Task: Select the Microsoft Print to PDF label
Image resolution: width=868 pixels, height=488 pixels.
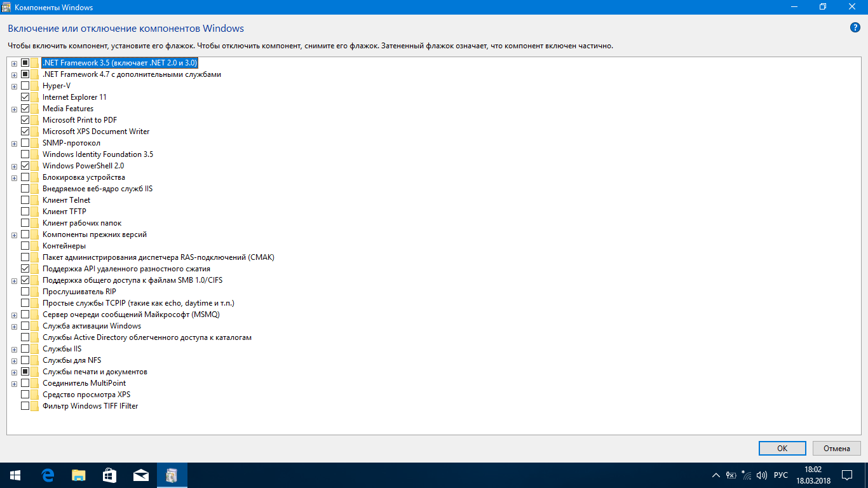Action: 79,120
